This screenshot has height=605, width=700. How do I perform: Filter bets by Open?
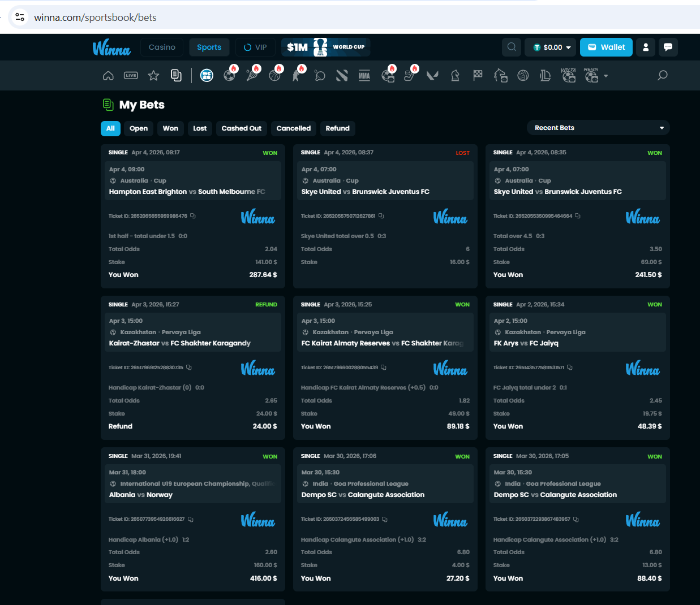pyautogui.click(x=139, y=128)
